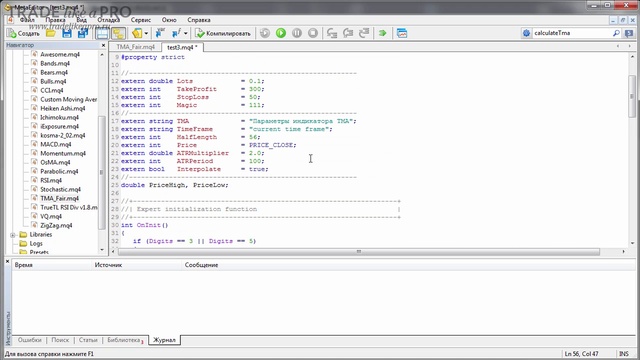
Task: Toggle the Toolbox panel toolbar icon
Action: (x=118, y=33)
